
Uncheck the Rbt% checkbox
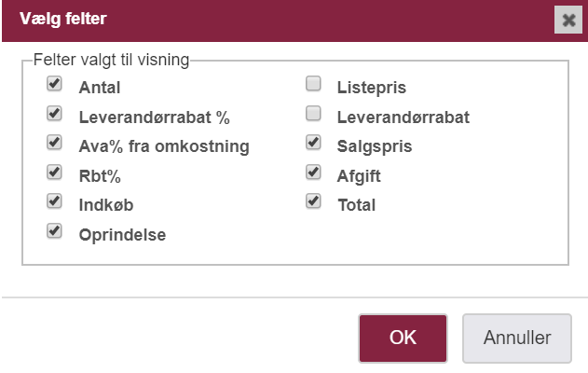tap(54, 172)
